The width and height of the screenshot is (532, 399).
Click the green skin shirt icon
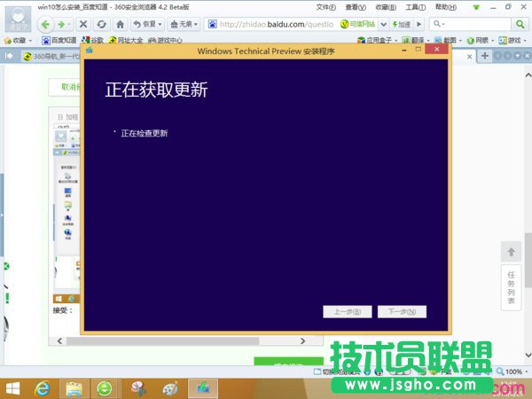point(476,7)
